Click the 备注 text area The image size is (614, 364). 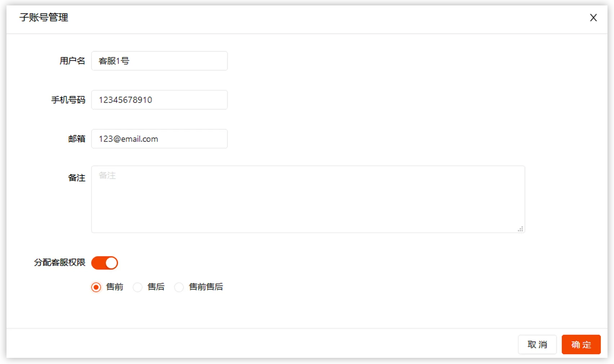pos(308,199)
